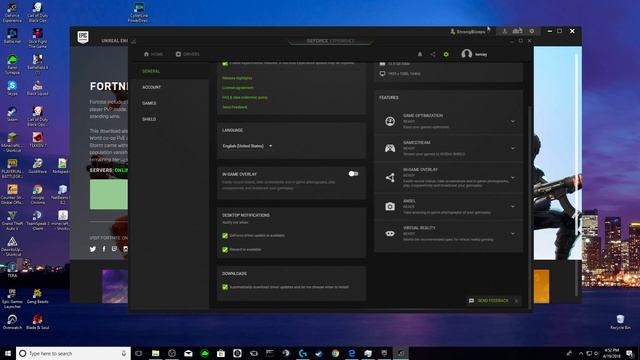Switch to the Home tab
640x360 pixels.
(x=153, y=54)
